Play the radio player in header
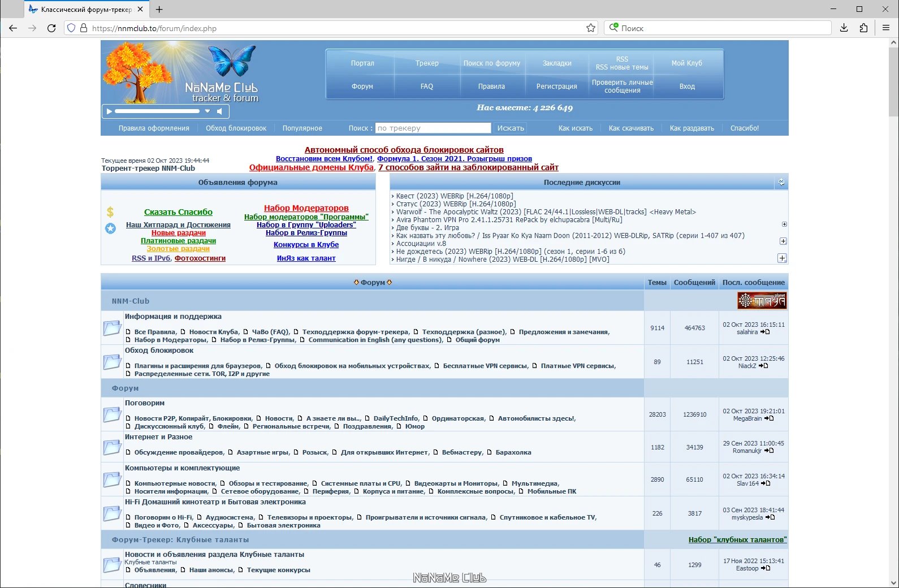Image resolution: width=899 pixels, height=588 pixels. (109, 111)
